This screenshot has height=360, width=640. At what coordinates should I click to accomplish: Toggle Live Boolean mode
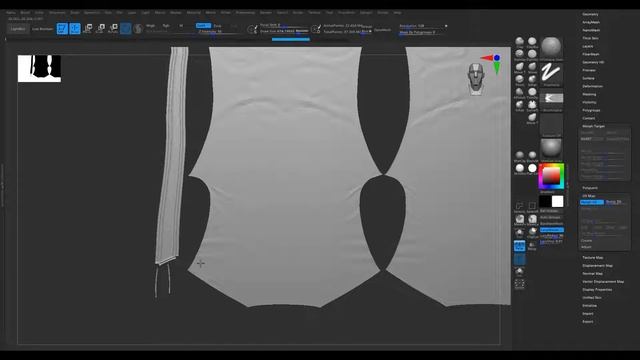(x=42, y=29)
